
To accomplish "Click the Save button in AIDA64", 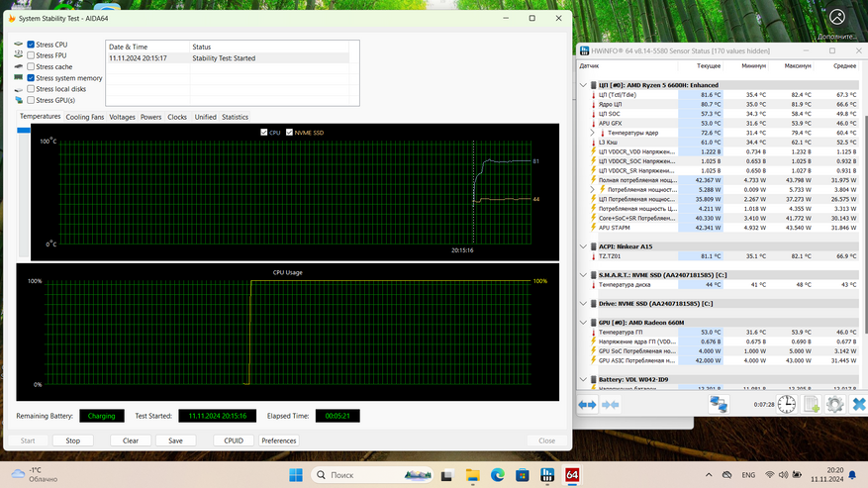I will 175,440.
